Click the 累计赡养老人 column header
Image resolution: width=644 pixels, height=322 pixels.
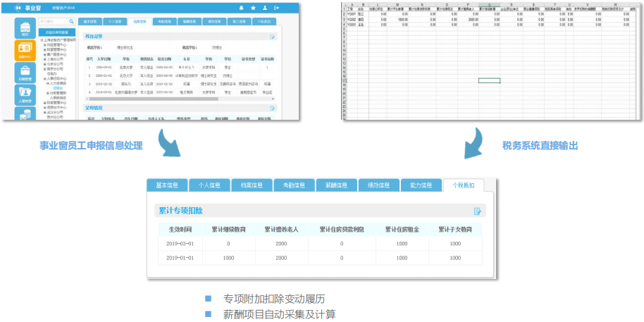(x=281, y=229)
